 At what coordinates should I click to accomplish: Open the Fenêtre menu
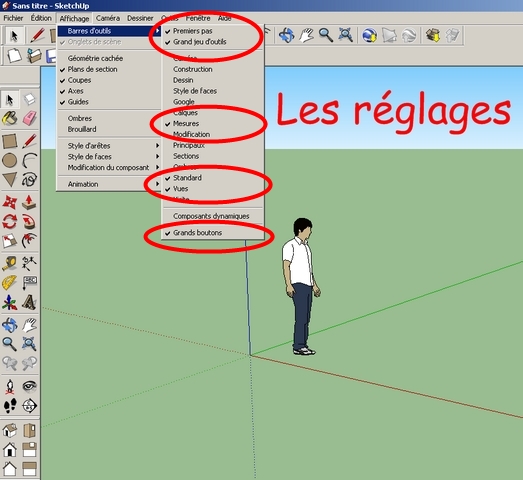(198, 18)
